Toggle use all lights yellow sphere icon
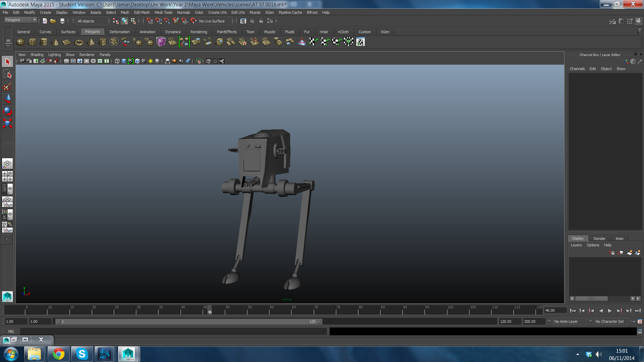This screenshot has width=644, height=362. 151,61
